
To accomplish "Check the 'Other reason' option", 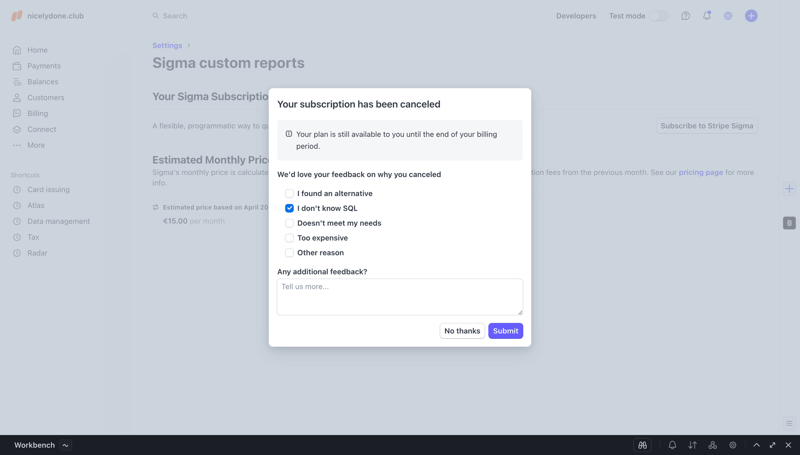I will [x=289, y=252].
